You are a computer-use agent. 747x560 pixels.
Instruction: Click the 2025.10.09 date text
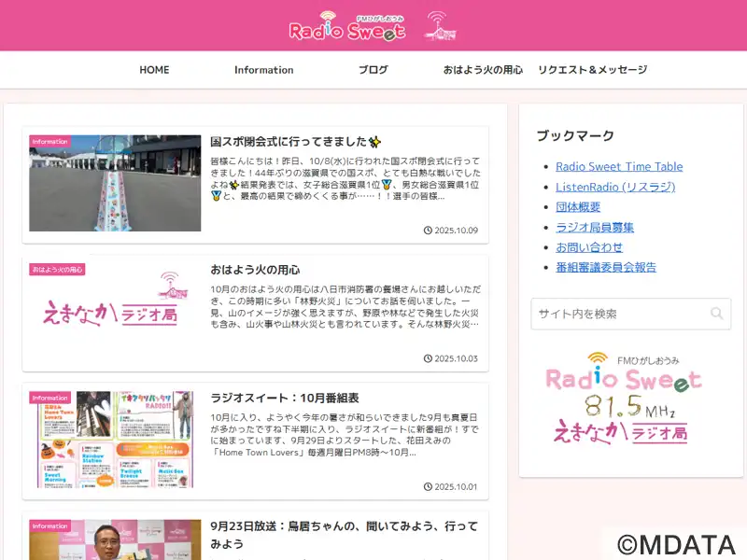coord(456,231)
